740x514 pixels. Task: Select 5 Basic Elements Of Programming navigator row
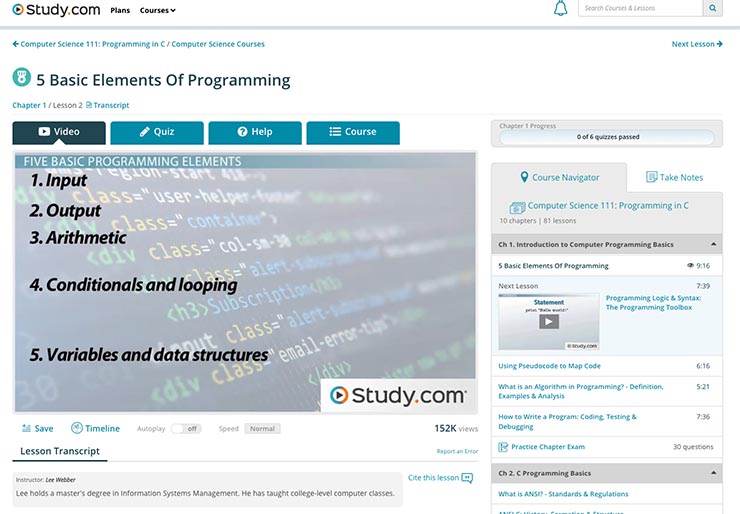point(607,266)
